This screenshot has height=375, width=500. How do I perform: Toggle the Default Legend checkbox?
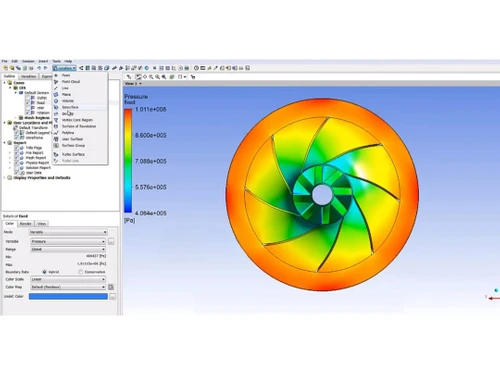(x=16, y=133)
